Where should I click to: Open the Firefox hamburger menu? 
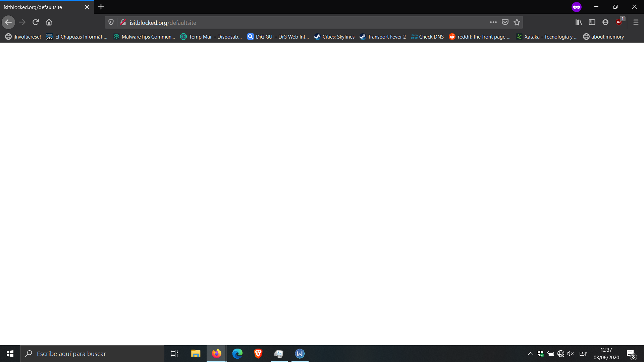(x=636, y=22)
